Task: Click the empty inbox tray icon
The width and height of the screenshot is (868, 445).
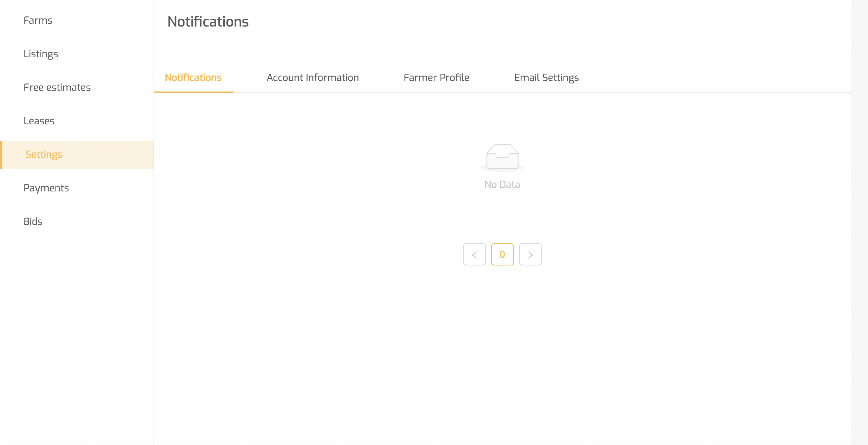Action: (502, 157)
